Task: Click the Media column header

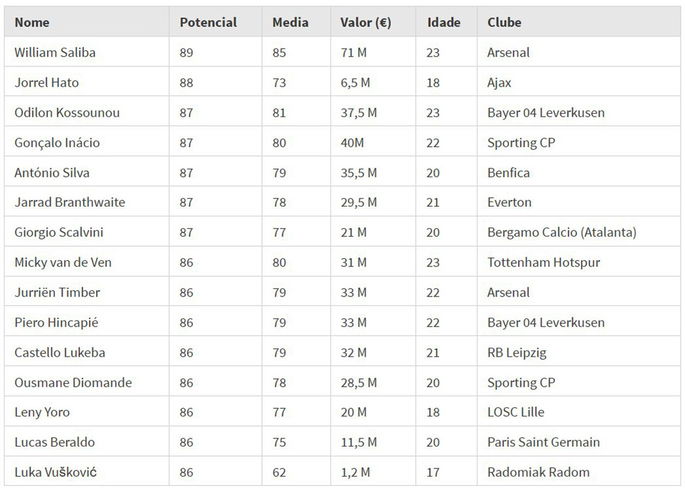Action: [x=291, y=22]
